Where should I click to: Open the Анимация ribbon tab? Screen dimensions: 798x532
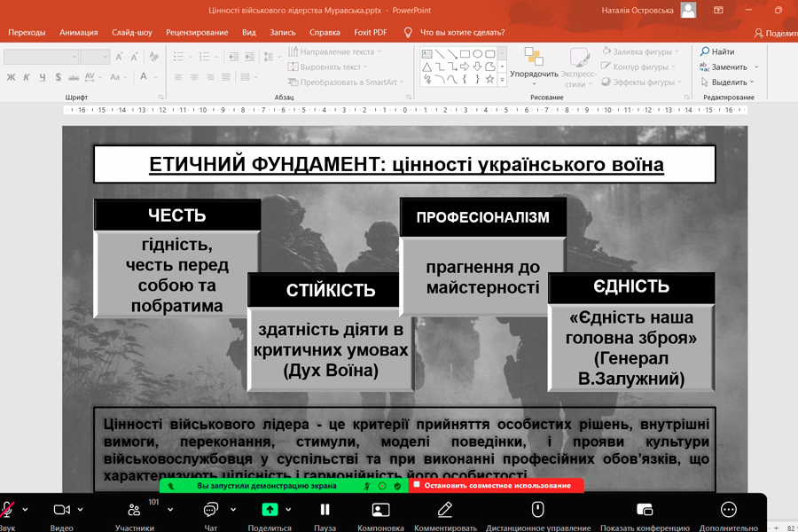coord(78,33)
